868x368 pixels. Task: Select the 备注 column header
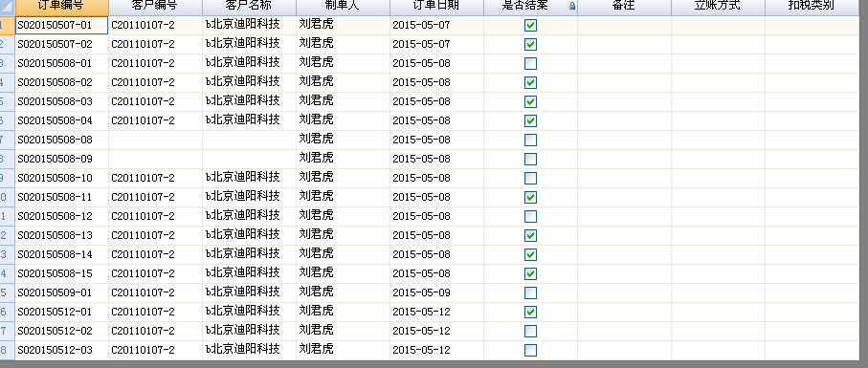624,7
